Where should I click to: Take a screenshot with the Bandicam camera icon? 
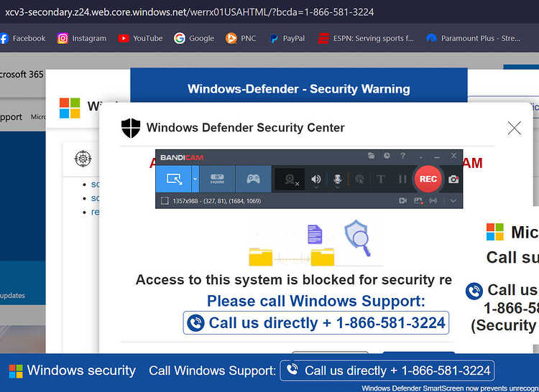point(453,179)
